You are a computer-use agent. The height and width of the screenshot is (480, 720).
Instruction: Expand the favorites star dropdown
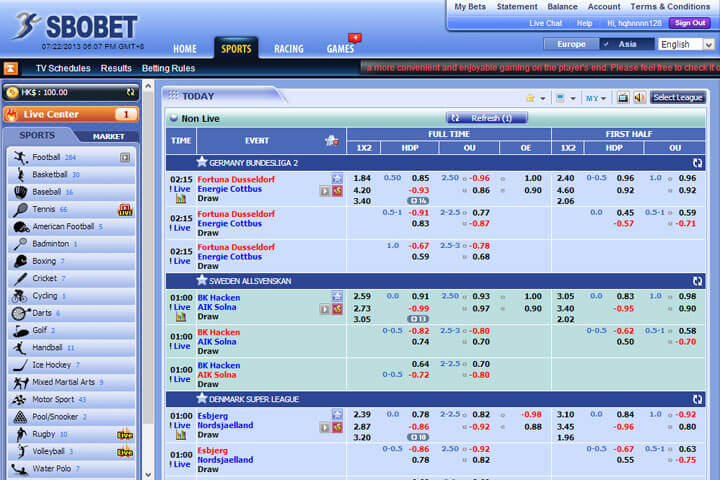(x=535, y=98)
